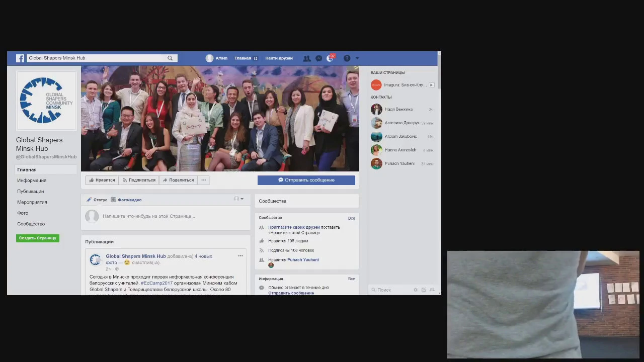The width and height of the screenshot is (644, 362).
Task: Click Все link in Информация section
Action: 352,279
